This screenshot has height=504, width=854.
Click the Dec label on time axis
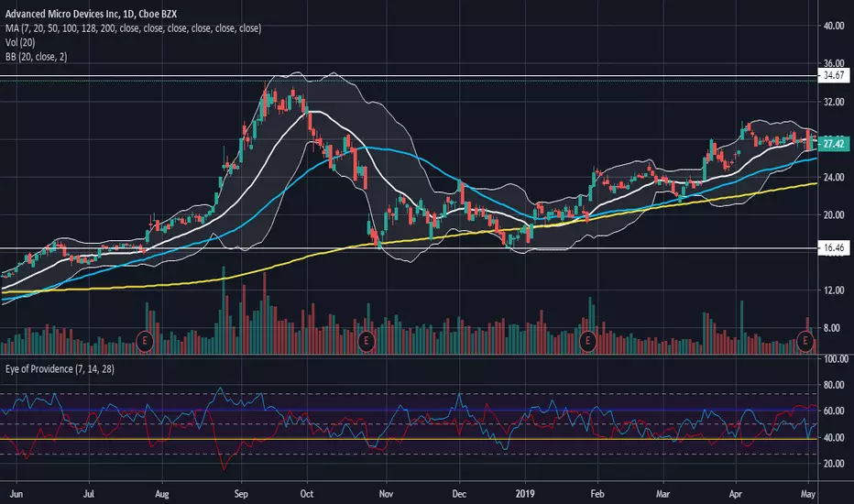(459, 494)
